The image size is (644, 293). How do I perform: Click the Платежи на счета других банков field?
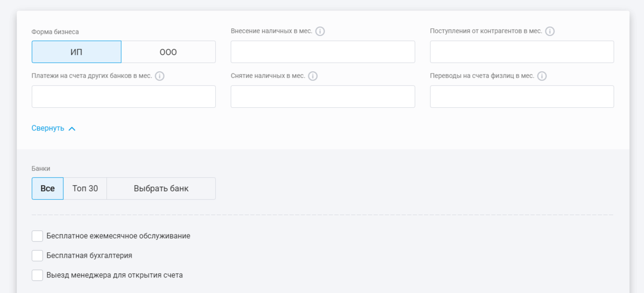click(123, 97)
